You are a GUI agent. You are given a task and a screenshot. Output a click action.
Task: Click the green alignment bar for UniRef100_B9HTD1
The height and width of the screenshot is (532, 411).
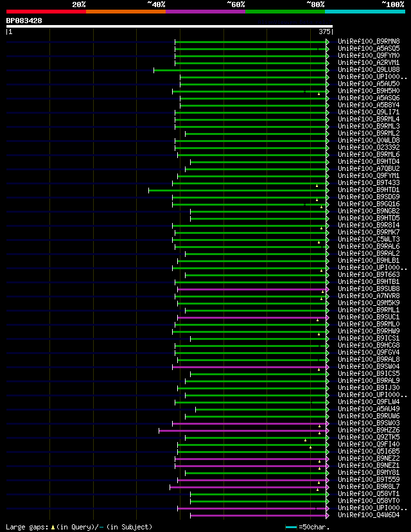238,190
